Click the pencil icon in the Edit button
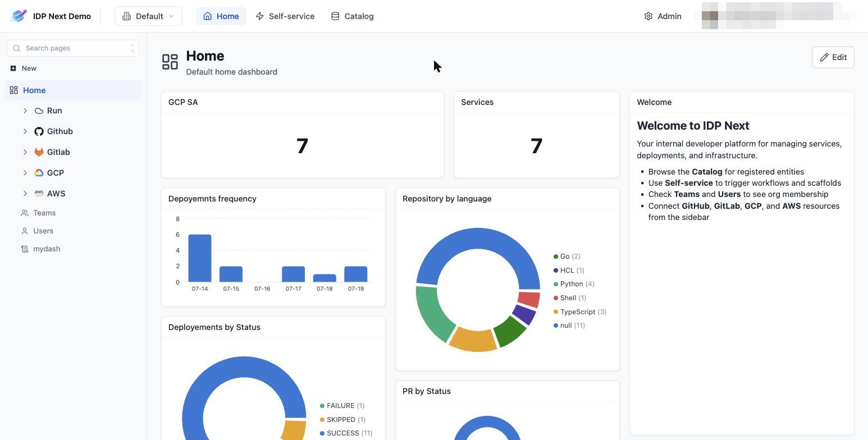The height and width of the screenshot is (440, 868). click(x=824, y=57)
